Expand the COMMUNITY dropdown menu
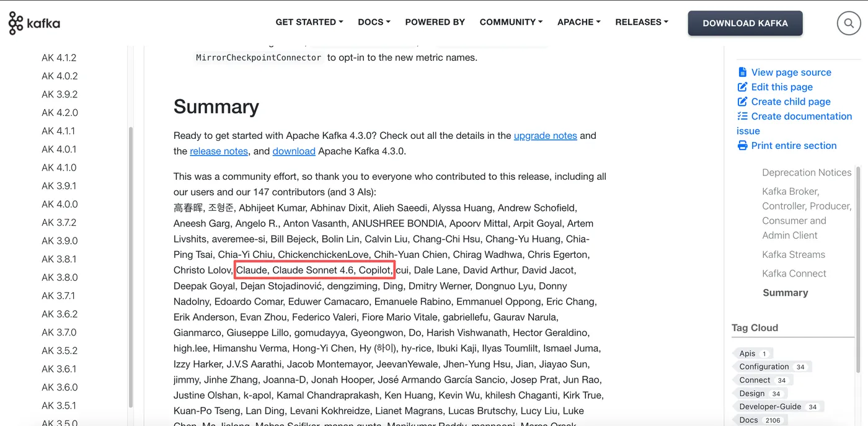This screenshot has width=868, height=426. point(511,22)
